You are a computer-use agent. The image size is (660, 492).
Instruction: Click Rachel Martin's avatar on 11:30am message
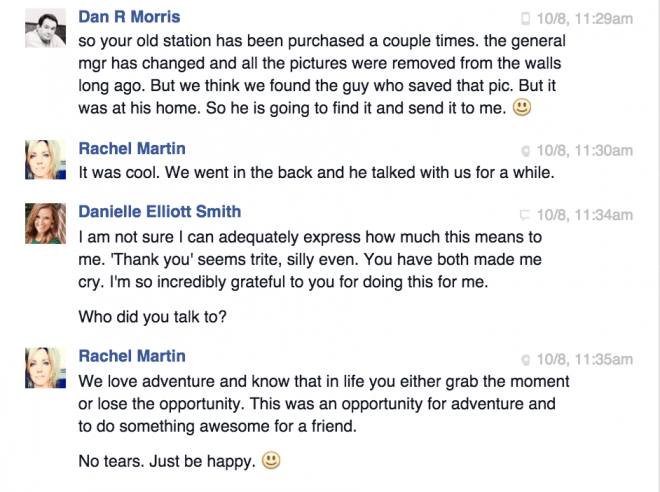[x=45, y=160]
